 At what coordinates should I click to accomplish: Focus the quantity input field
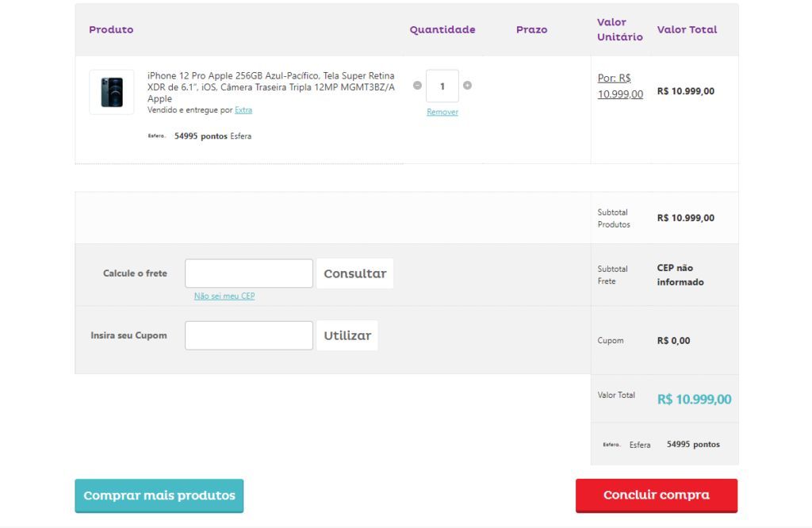tap(442, 86)
